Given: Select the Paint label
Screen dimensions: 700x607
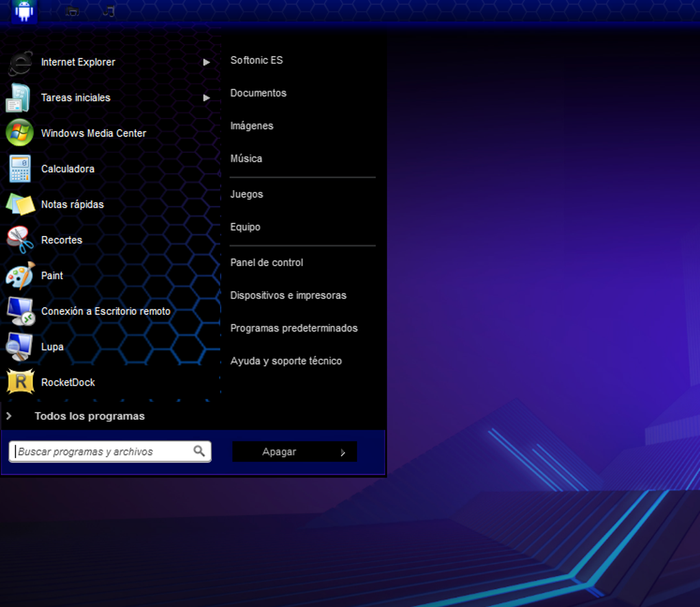Looking at the screenshot, I should tap(51, 276).
